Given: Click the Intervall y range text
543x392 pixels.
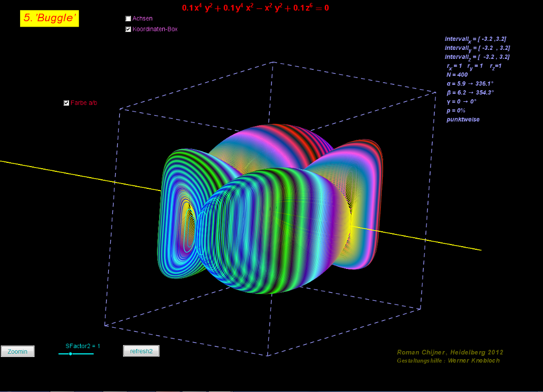Looking at the screenshot, I should pyautogui.click(x=477, y=48).
